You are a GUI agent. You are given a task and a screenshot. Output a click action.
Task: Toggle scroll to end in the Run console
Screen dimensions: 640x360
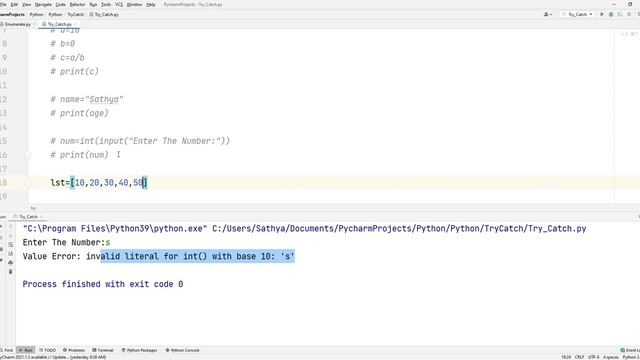point(11,253)
